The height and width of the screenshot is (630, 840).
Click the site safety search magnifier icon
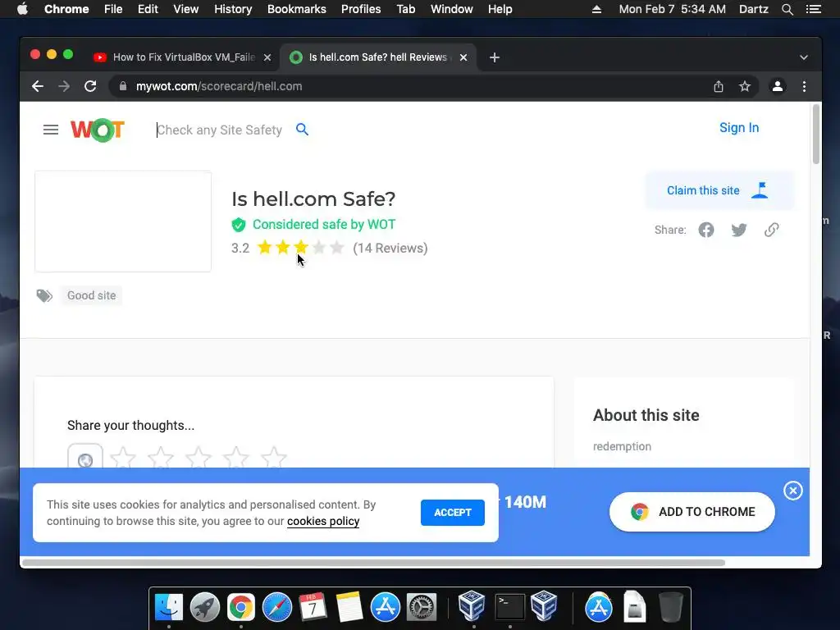(302, 129)
